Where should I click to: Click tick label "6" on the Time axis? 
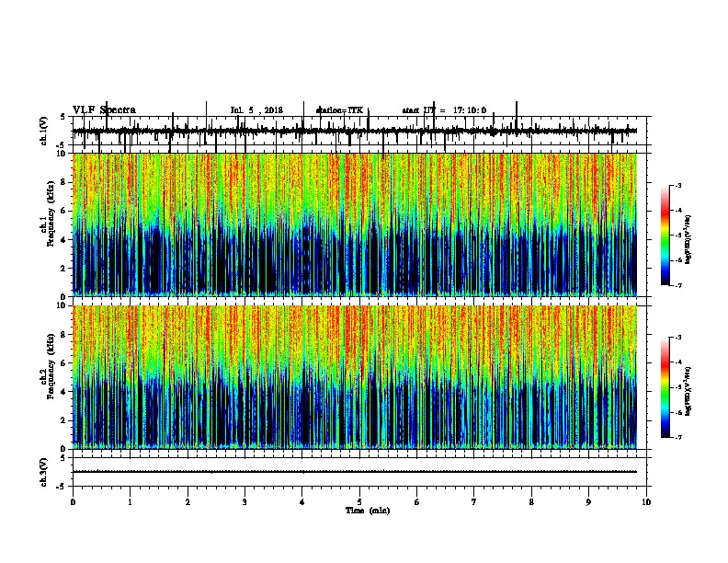tap(417, 502)
